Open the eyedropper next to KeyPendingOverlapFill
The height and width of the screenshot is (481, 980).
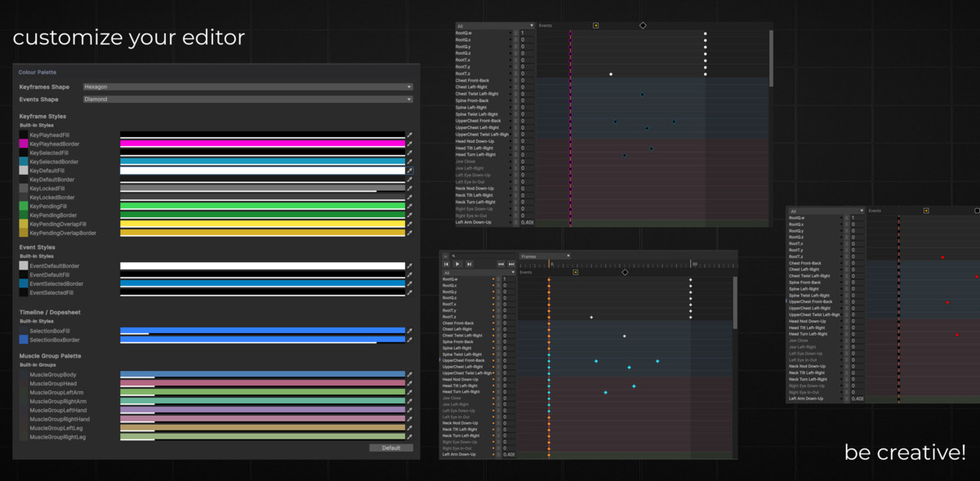(410, 224)
